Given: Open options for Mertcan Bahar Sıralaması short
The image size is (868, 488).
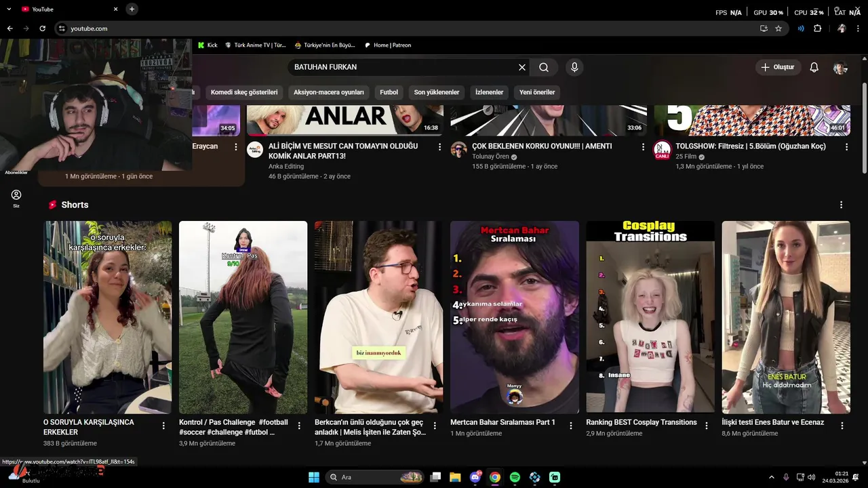Looking at the screenshot, I should click(570, 426).
